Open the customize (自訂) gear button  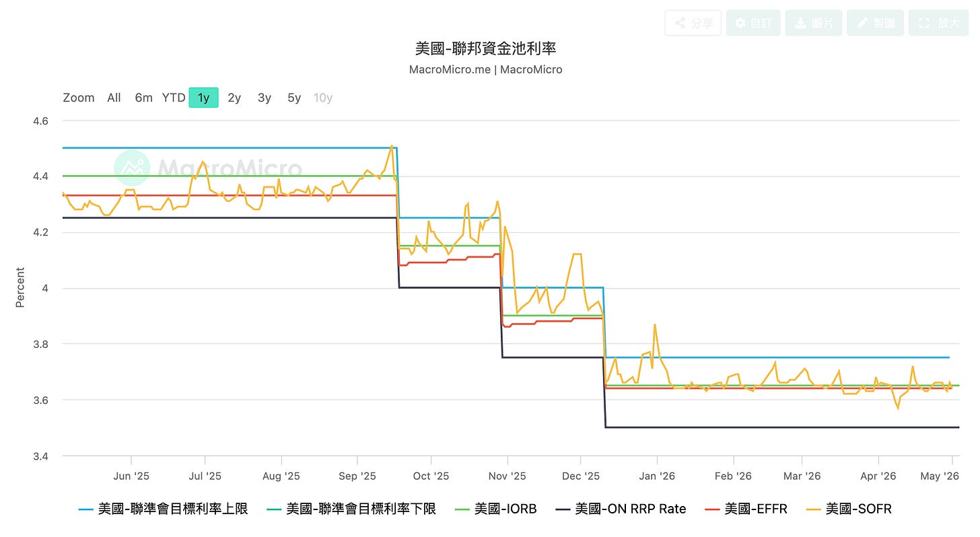click(753, 23)
